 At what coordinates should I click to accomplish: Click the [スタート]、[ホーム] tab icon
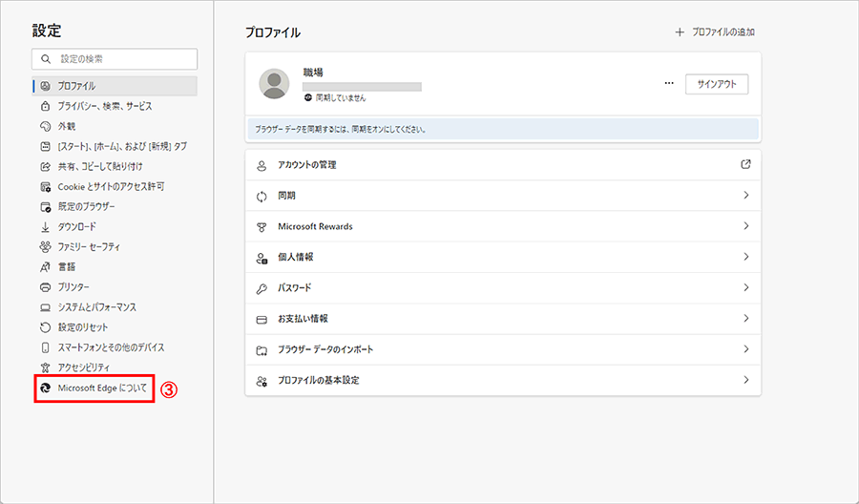click(x=46, y=146)
